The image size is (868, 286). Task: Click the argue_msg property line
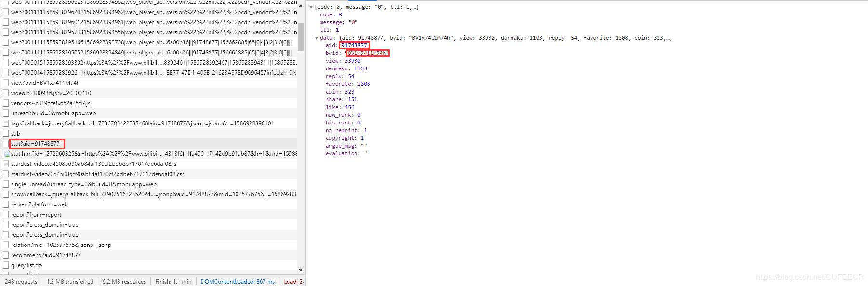point(346,146)
